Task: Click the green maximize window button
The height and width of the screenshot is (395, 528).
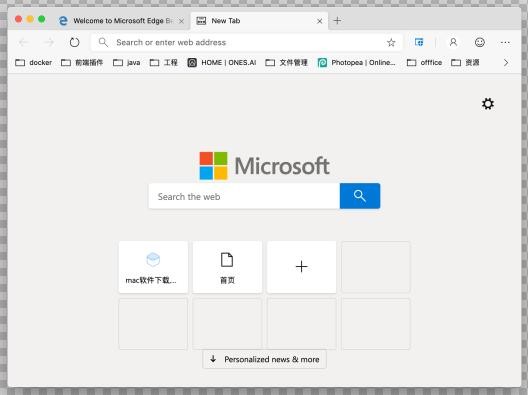Action: coord(41,19)
